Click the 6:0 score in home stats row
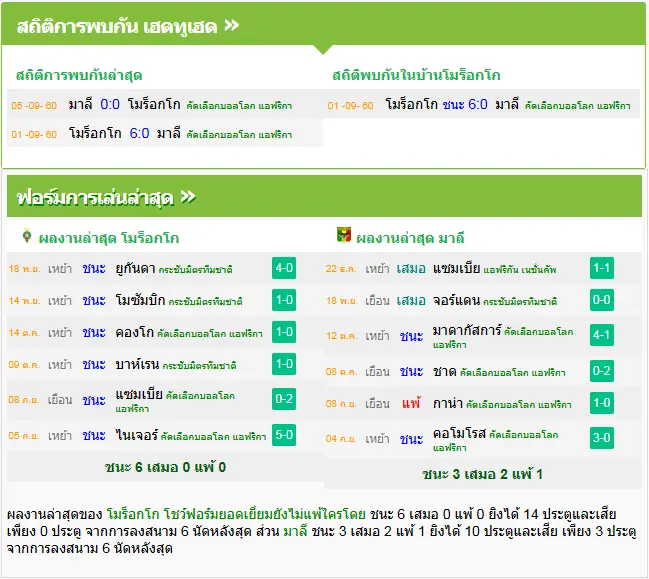 coord(478,104)
